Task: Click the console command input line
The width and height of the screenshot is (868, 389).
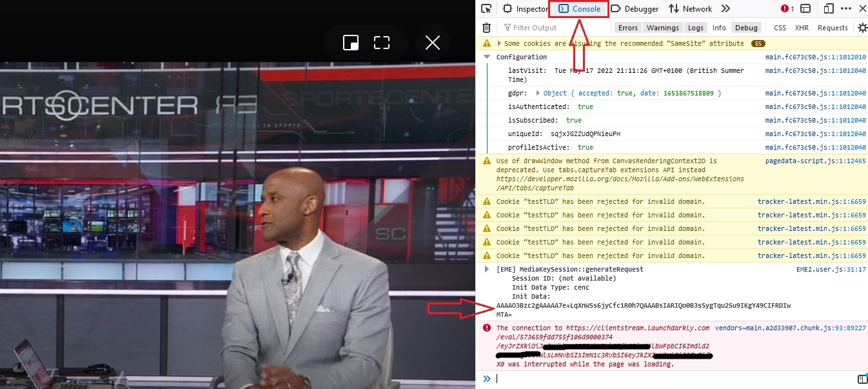Action: point(674,379)
